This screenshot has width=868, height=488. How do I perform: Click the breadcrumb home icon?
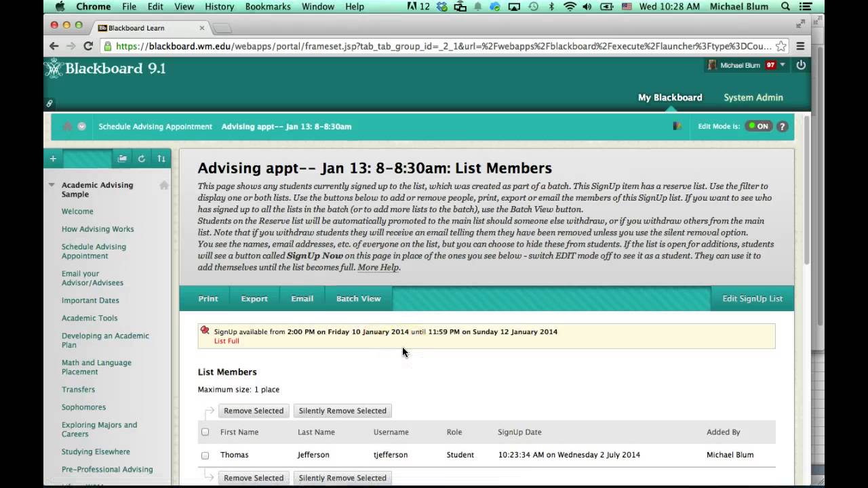[x=67, y=126]
